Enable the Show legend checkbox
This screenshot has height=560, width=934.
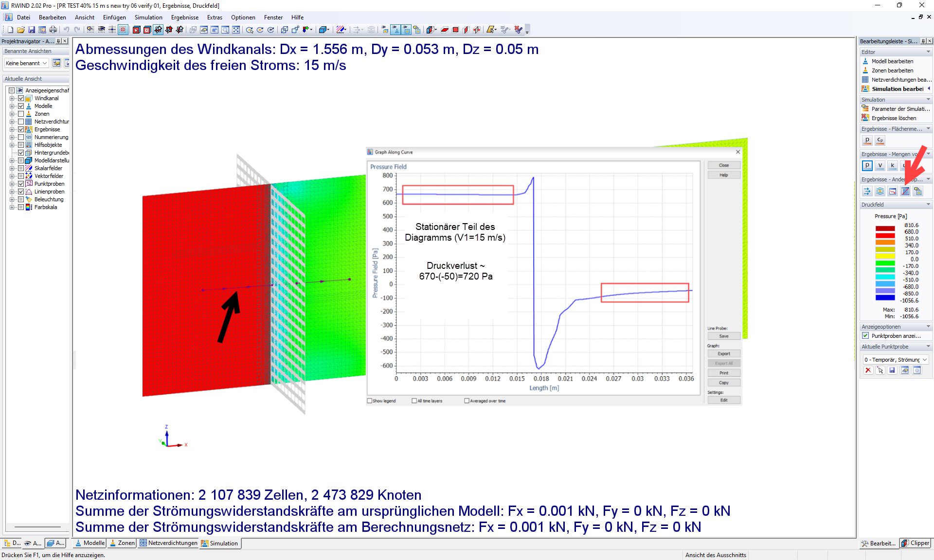point(370,401)
